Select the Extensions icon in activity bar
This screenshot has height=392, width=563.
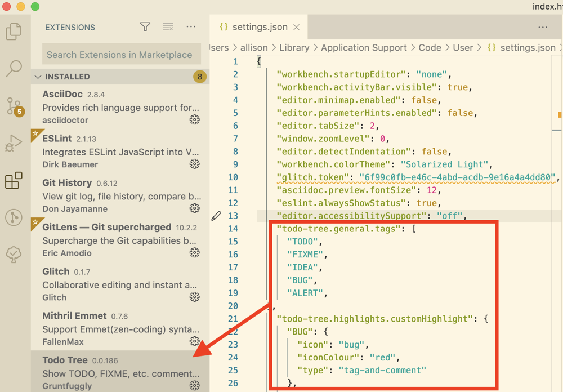pyautogui.click(x=14, y=180)
